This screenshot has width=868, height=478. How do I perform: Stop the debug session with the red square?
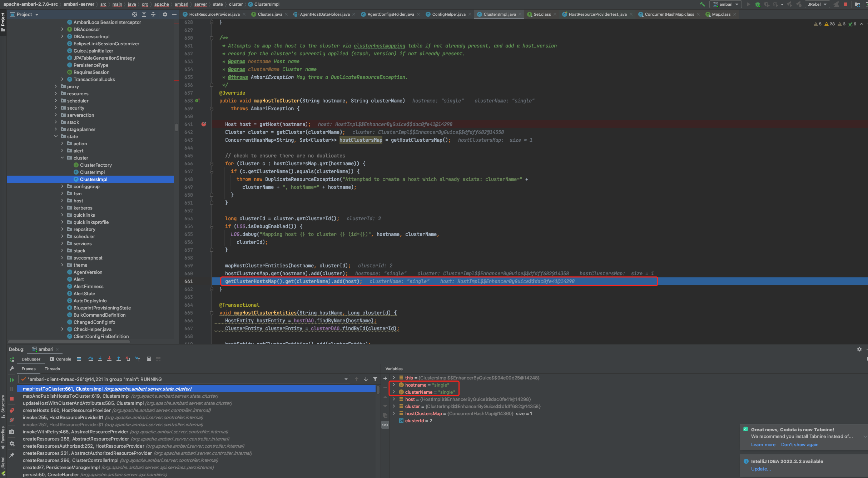tap(12, 399)
